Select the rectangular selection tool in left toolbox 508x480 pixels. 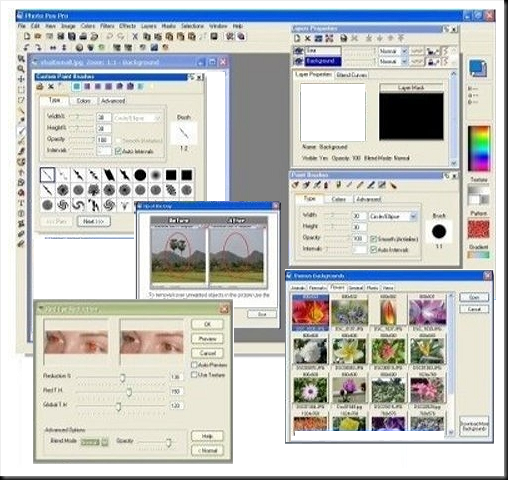click(x=21, y=90)
